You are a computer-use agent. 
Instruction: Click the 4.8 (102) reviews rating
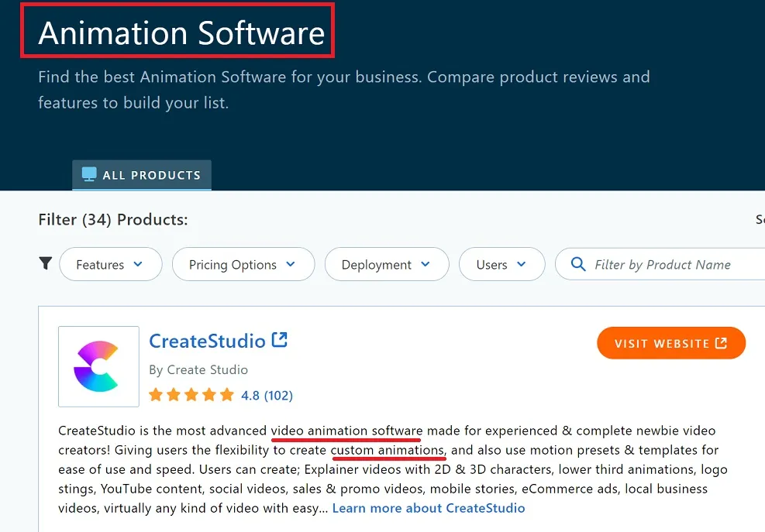pyautogui.click(x=267, y=396)
